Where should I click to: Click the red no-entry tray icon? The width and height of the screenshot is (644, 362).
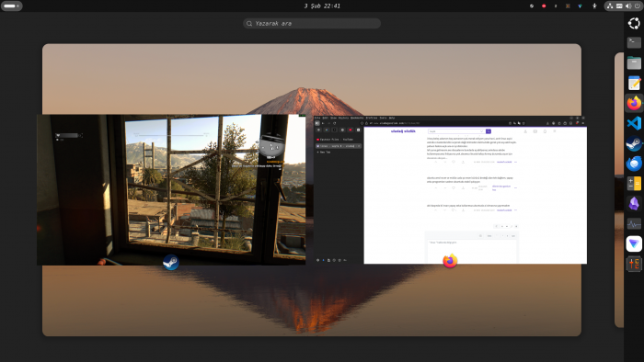544,6
